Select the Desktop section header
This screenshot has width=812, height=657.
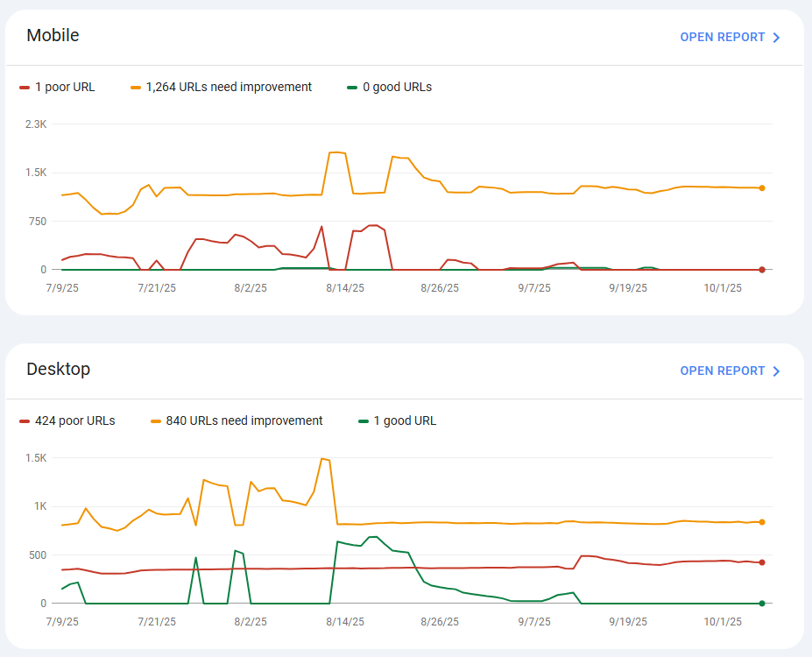tap(58, 370)
